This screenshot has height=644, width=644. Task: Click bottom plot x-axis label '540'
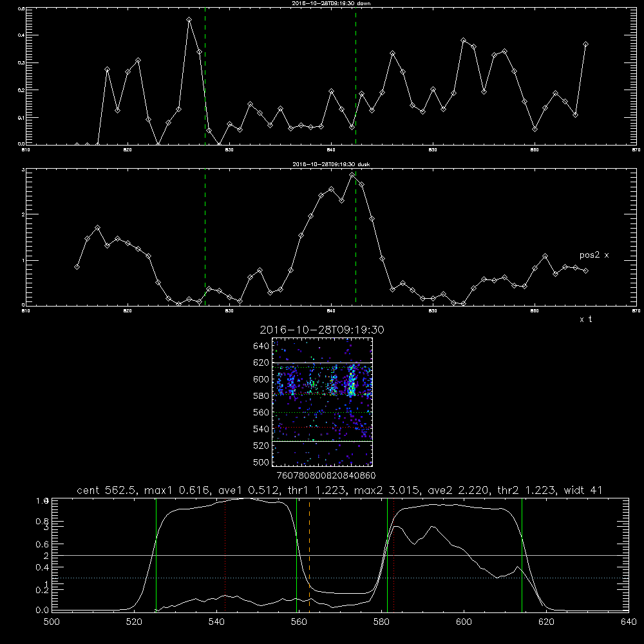coord(216,622)
